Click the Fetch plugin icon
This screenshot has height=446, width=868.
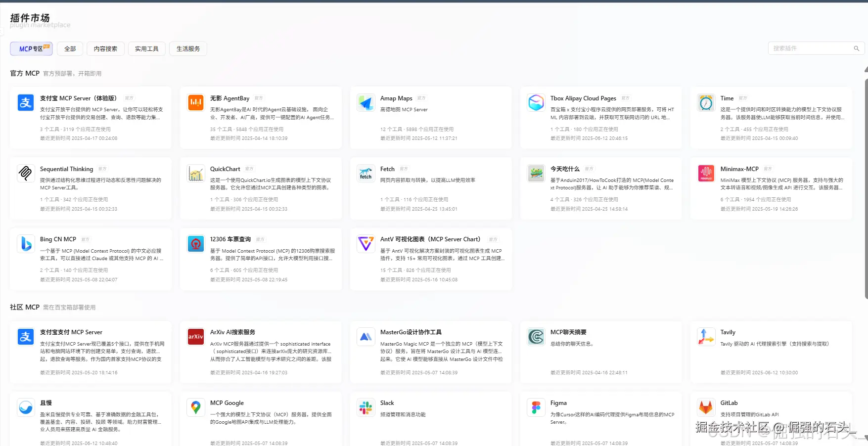tap(365, 173)
